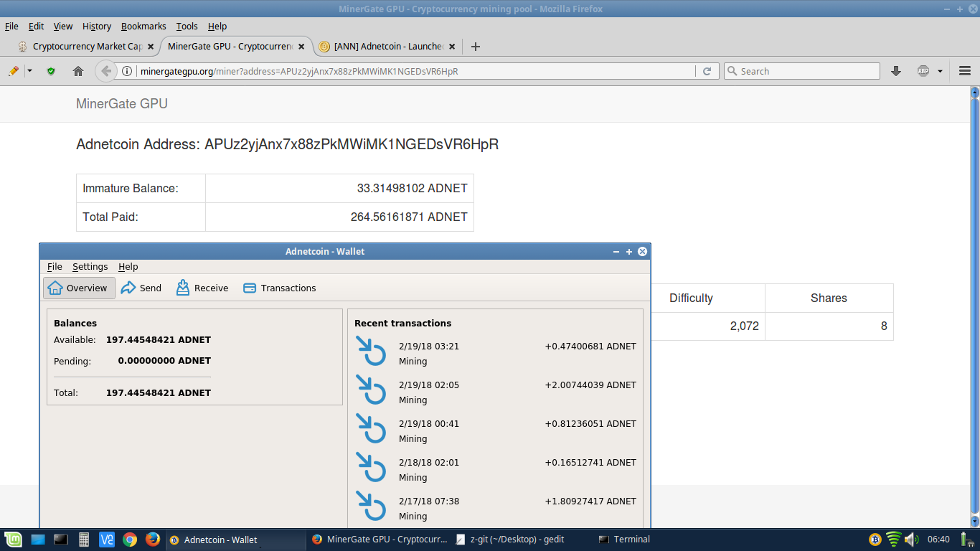
Task: Open wallet Settings menu
Action: tap(90, 266)
